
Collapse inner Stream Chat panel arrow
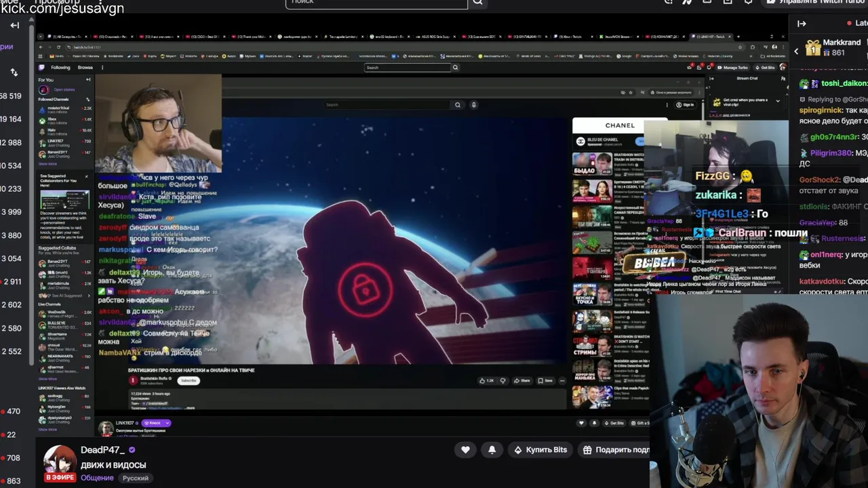point(711,78)
